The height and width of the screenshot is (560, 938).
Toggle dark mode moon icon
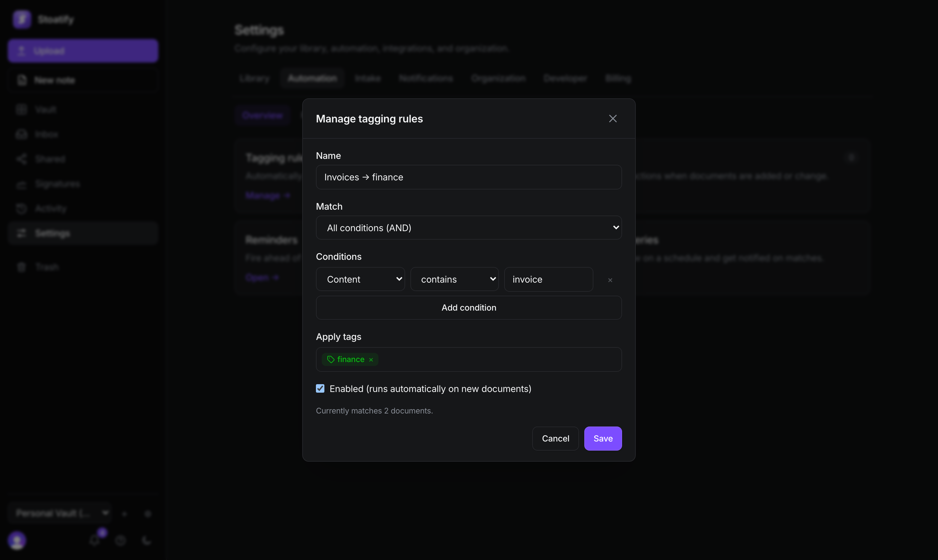(147, 541)
